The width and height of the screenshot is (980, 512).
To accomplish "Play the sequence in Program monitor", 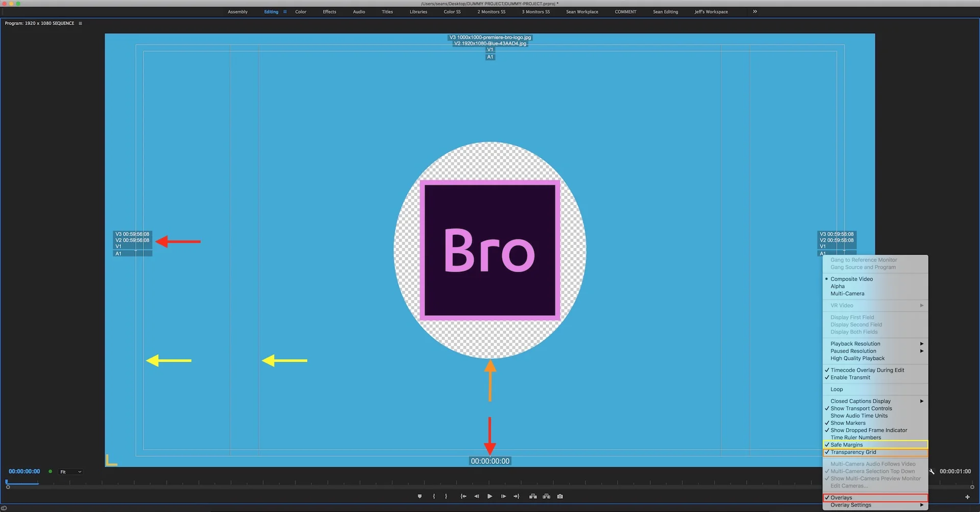I will 490,496.
